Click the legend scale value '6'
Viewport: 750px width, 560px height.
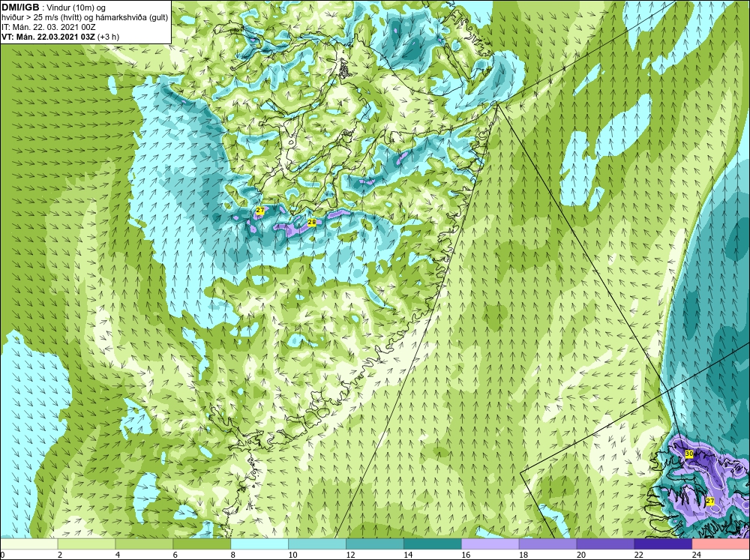(175, 555)
